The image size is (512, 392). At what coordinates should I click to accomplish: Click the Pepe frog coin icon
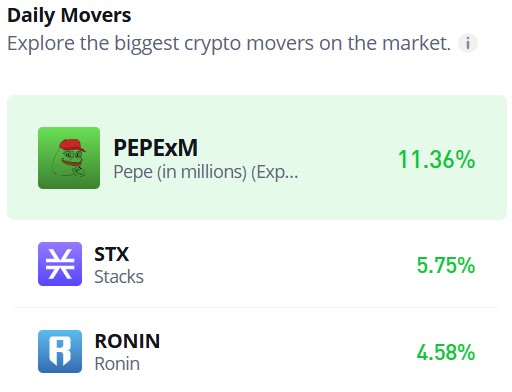(69, 158)
